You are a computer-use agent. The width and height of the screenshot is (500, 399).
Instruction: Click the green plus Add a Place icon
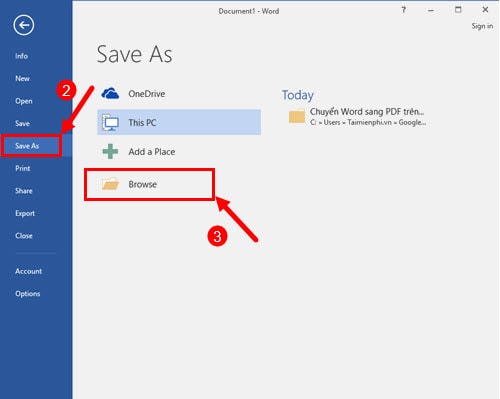(x=110, y=151)
